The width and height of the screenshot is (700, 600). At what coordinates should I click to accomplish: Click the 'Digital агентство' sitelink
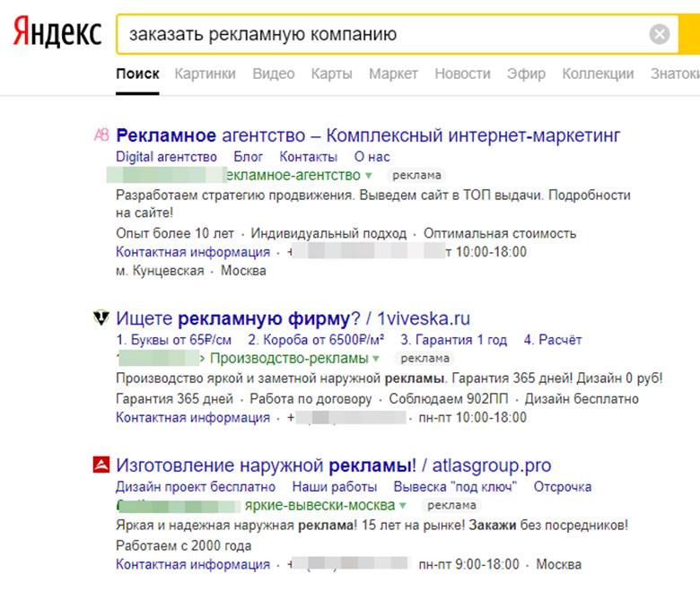coord(166,156)
